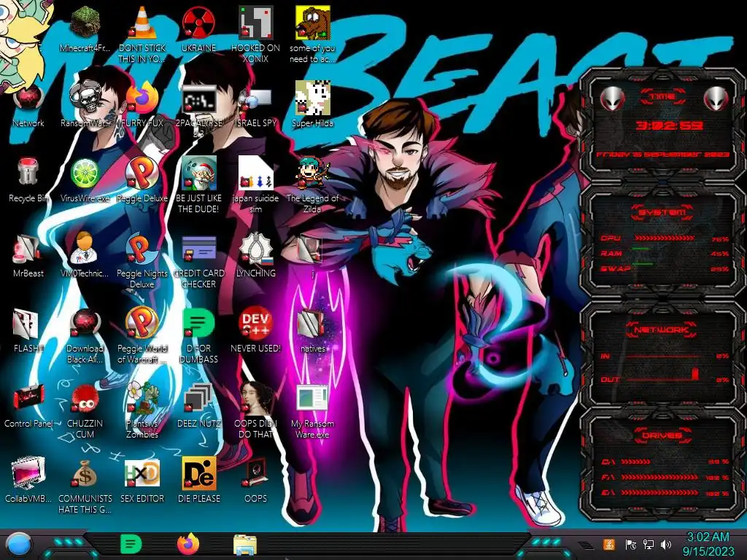Open the Recycle Bin
The height and width of the screenshot is (560, 747).
(28, 172)
